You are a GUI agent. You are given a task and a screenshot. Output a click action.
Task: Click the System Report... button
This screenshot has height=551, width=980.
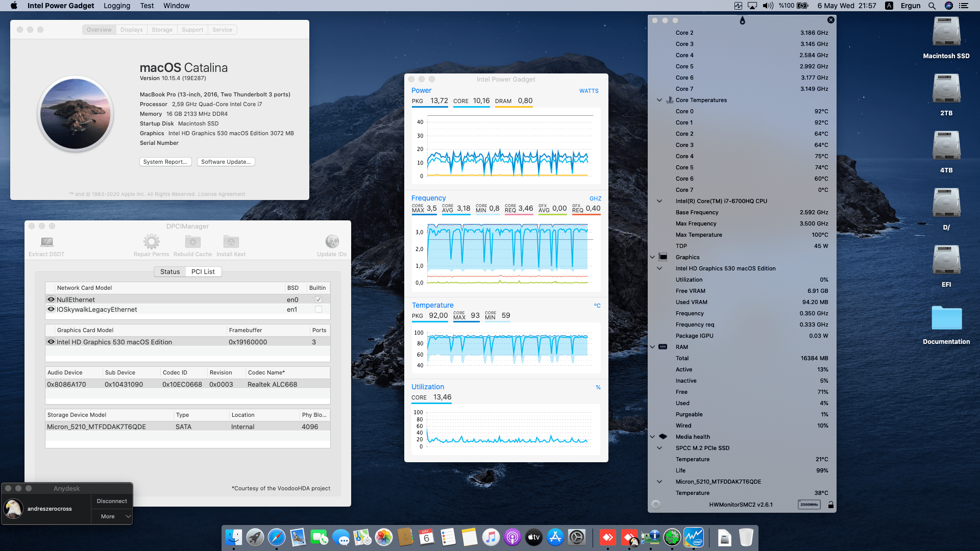pyautogui.click(x=165, y=162)
